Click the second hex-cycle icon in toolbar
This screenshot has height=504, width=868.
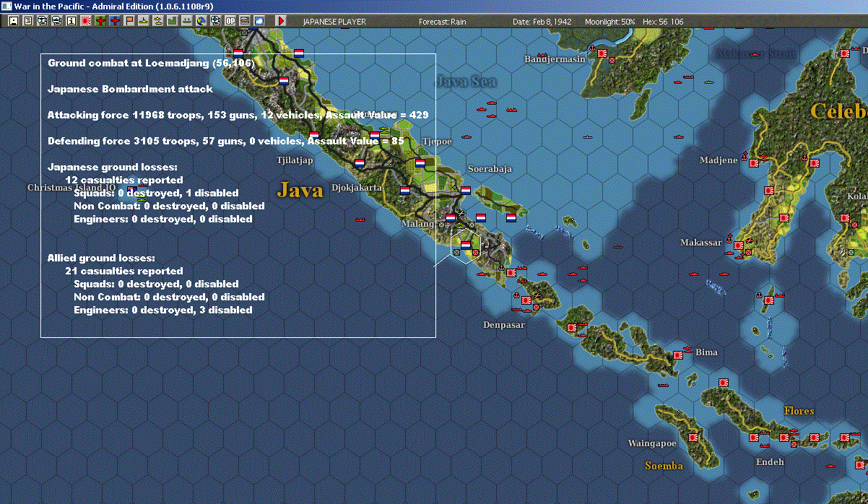pyautogui.click(x=56, y=21)
